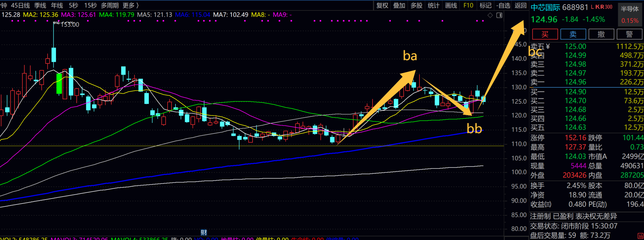Open the red chart icon at bottom right
The height and width of the screenshot is (240, 644).
[640, 236]
